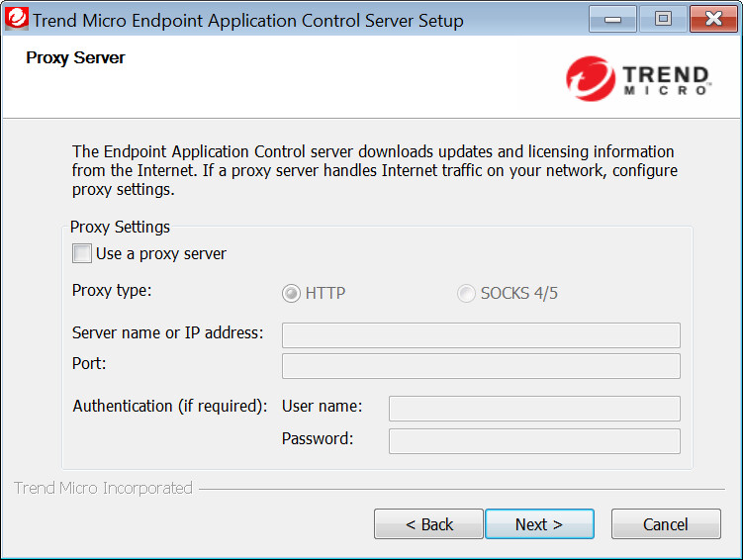743x560 pixels.
Task: Focus the Server name or IP address field
Action: tap(481, 334)
